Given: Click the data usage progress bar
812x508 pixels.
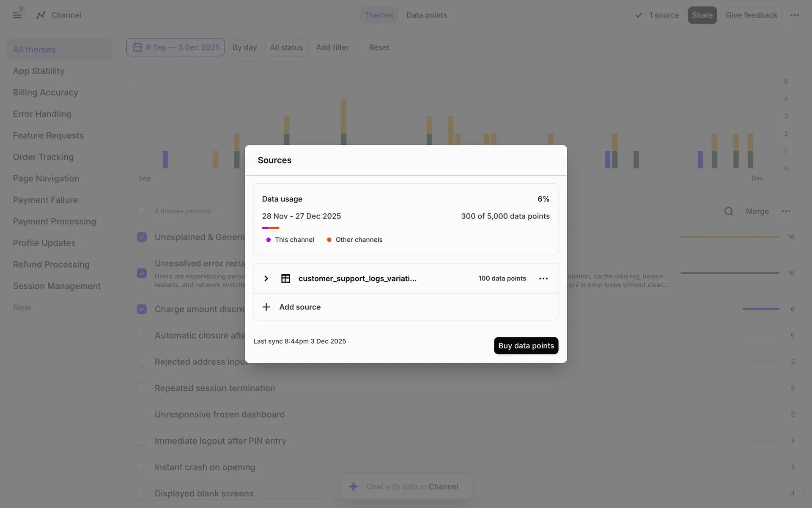Looking at the screenshot, I should [271, 228].
